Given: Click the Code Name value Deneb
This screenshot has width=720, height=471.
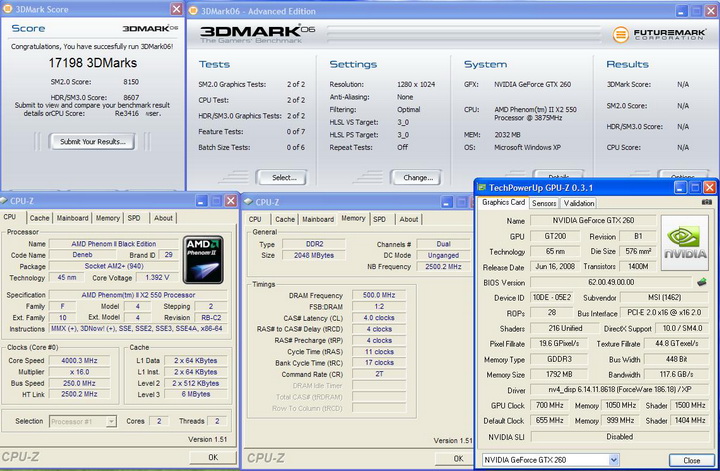Looking at the screenshot, I should tap(83, 255).
